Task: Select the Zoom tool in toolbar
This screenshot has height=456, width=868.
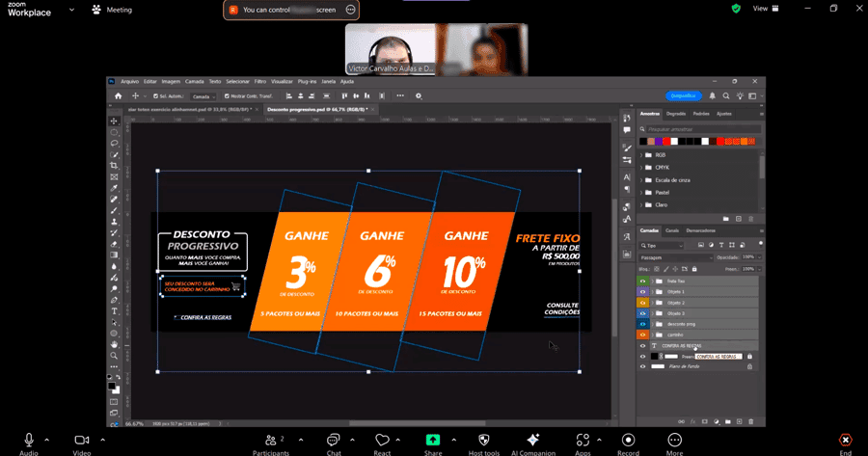Action: [x=114, y=356]
